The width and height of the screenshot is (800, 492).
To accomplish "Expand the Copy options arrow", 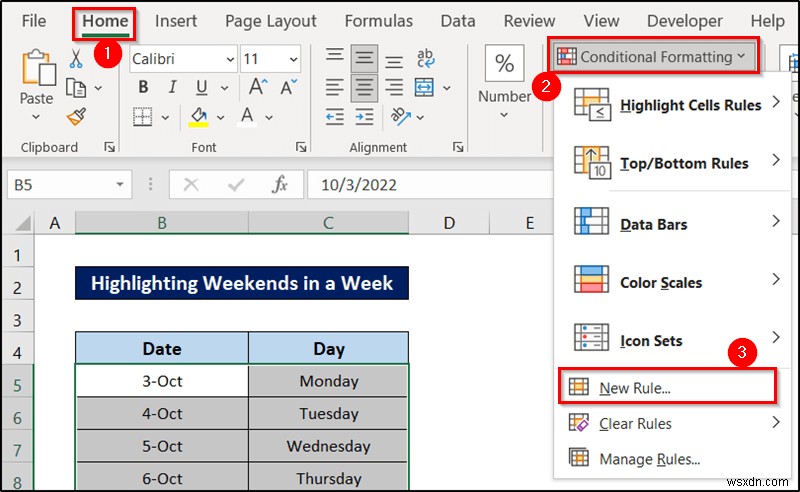I will [98, 88].
